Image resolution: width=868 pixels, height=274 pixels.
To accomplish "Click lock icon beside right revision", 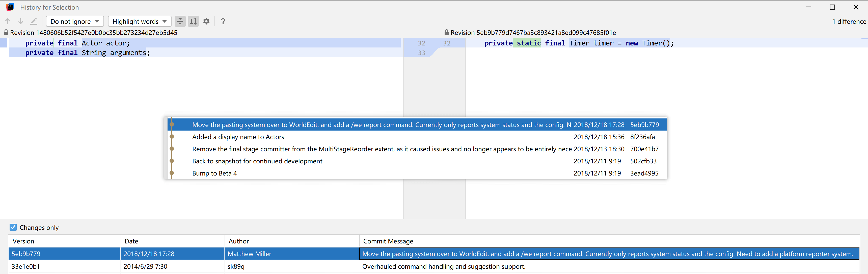I will coord(446,32).
